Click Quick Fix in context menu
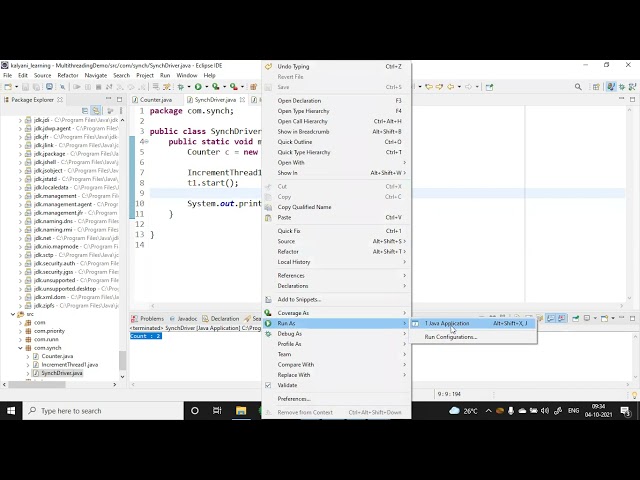 (x=336, y=231)
